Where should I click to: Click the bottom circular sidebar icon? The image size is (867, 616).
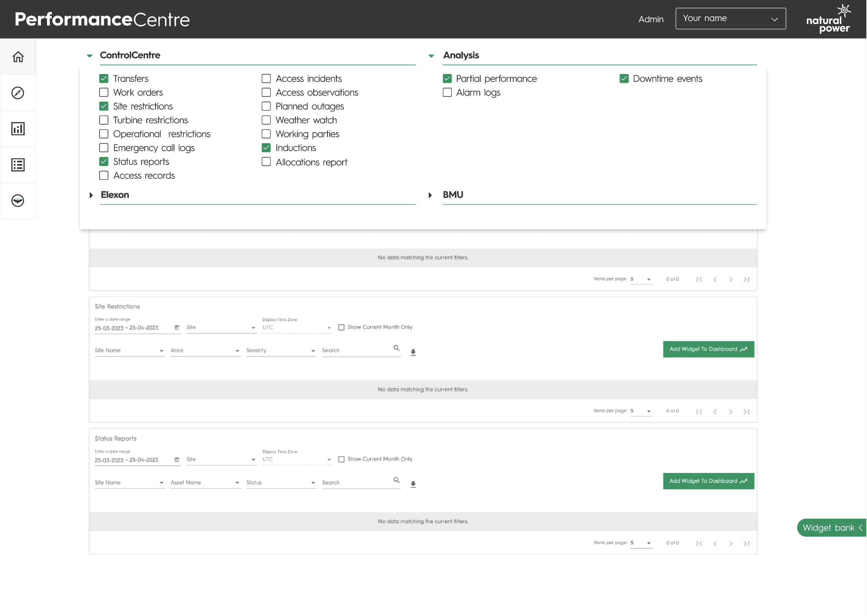18,201
